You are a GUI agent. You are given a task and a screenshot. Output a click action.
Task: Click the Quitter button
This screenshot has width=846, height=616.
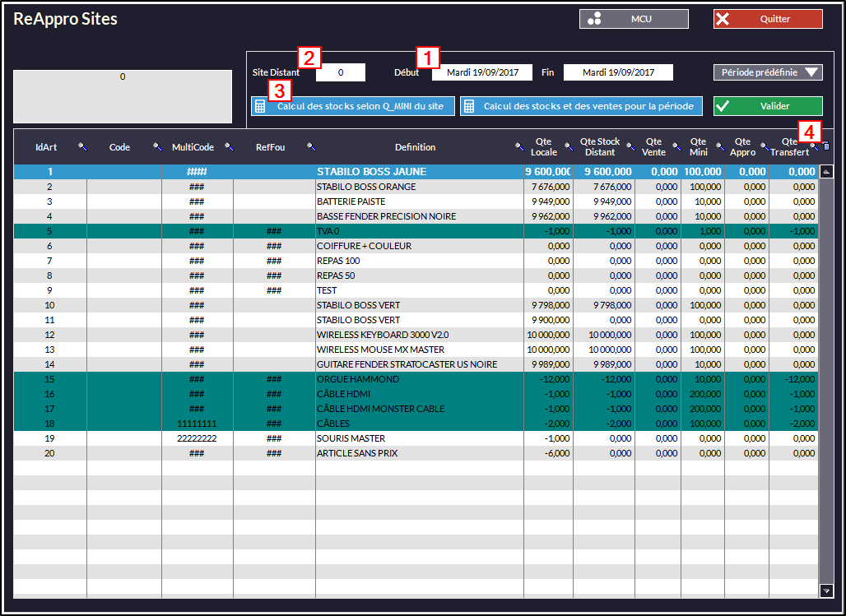tap(767, 19)
